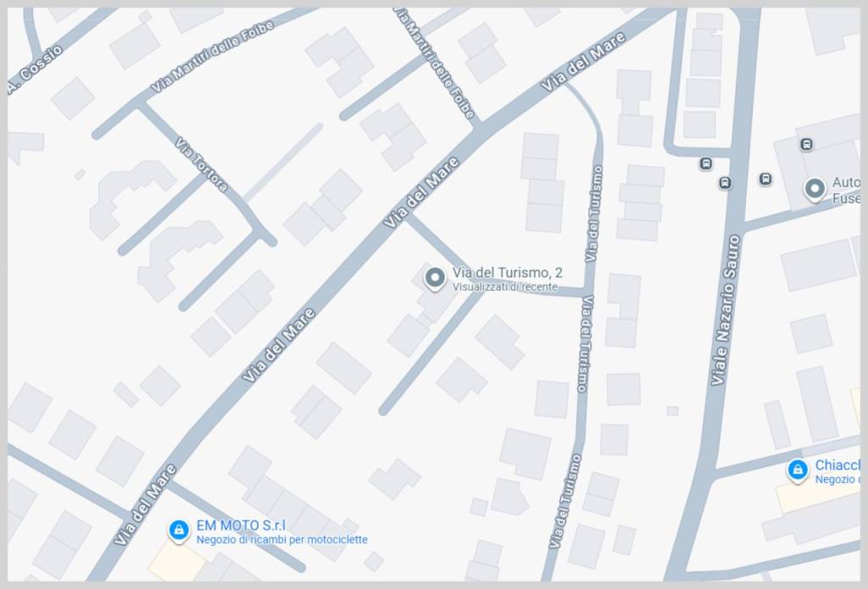
Task: Click the gray Auto Fuse location pin
Action: [x=815, y=190]
